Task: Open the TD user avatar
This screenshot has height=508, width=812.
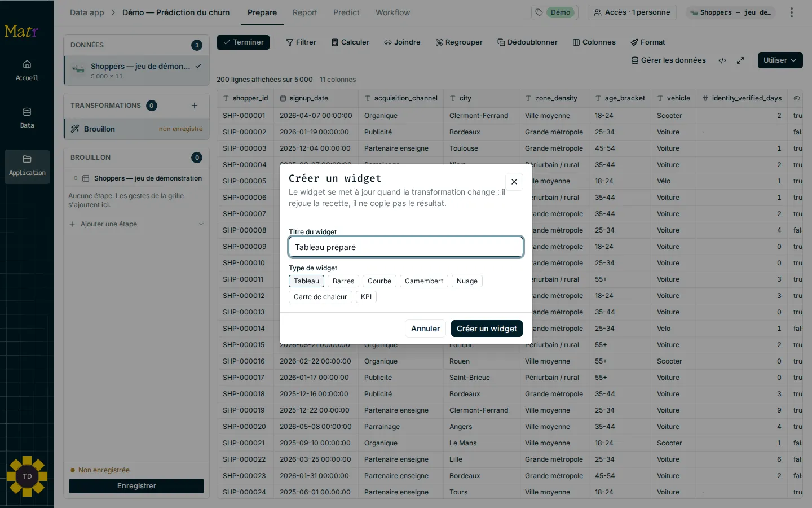Action: tap(27, 476)
